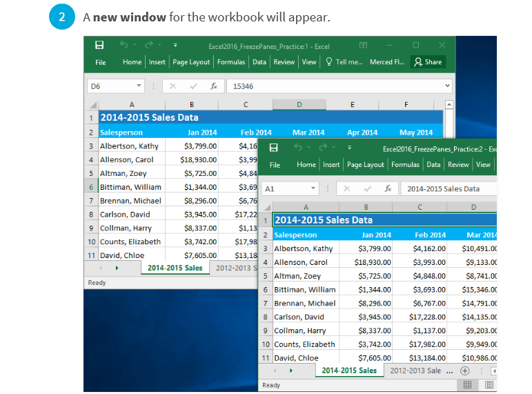Click scroll up arrow in Practice:1 window
This screenshot has width=532, height=394.
[x=449, y=104]
